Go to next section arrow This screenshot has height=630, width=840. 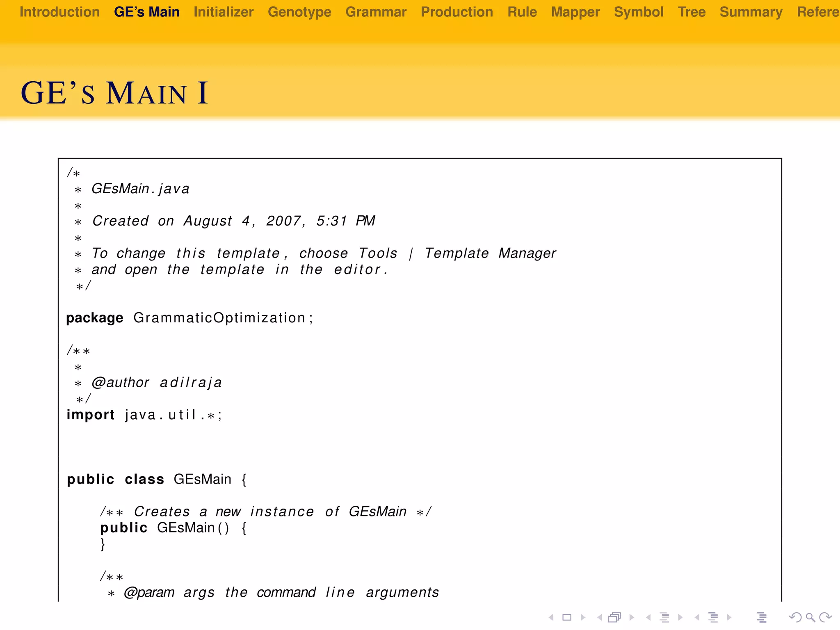(x=729, y=617)
